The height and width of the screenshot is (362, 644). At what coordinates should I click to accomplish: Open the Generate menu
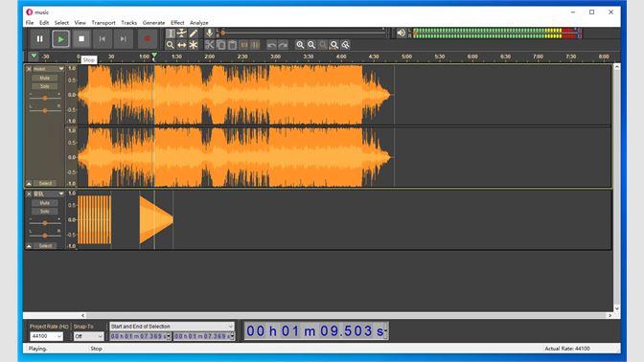[153, 23]
